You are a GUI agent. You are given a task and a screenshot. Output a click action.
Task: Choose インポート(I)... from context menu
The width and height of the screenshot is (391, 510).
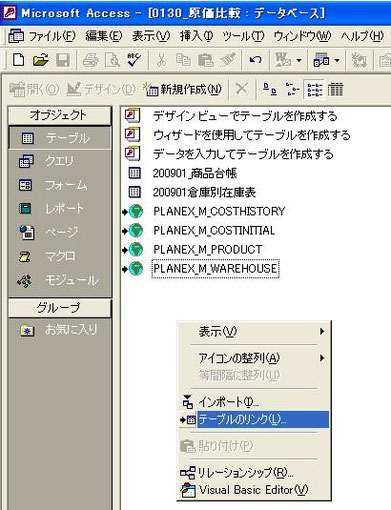click(x=254, y=402)
